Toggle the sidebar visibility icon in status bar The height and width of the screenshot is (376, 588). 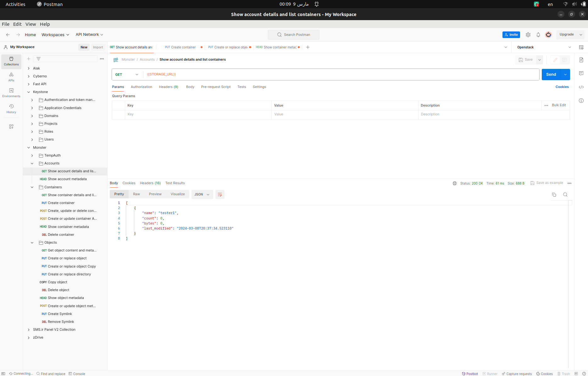3,373
